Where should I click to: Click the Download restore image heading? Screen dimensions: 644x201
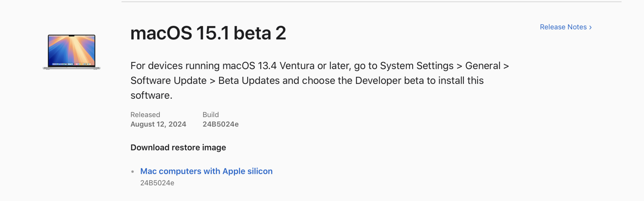(178, 147)
